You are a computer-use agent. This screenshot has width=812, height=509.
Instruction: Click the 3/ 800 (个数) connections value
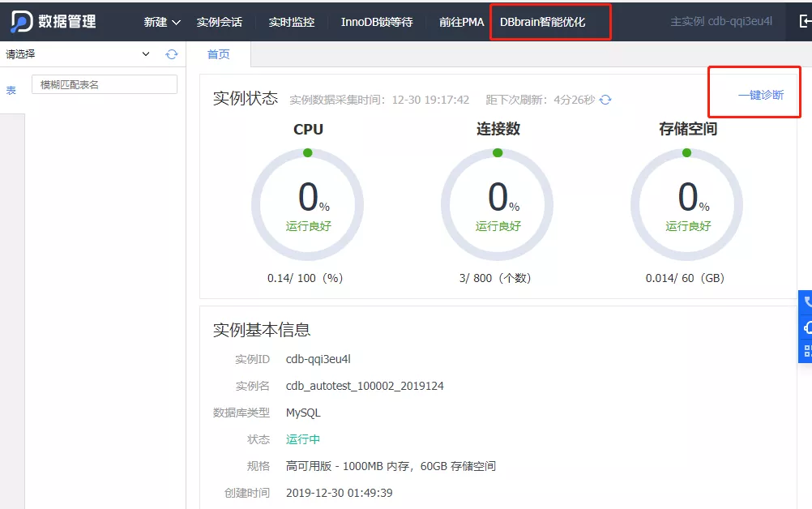coord(495,278)
